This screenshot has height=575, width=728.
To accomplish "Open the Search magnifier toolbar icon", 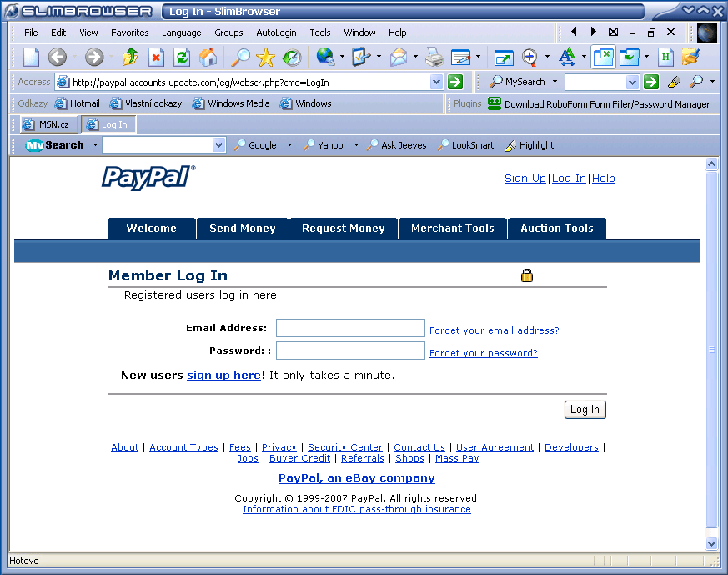I will click(x=240, y=57).
